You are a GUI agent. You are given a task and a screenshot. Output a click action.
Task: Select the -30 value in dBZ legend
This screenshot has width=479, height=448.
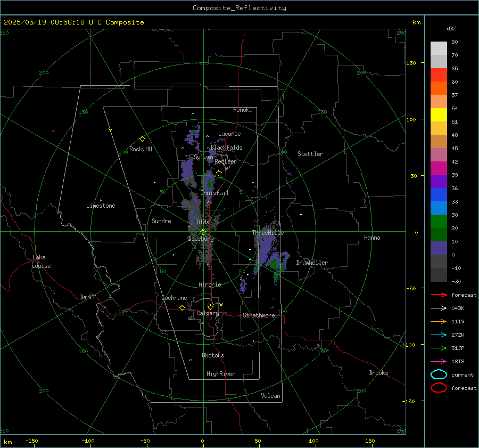tap(456, 281)
